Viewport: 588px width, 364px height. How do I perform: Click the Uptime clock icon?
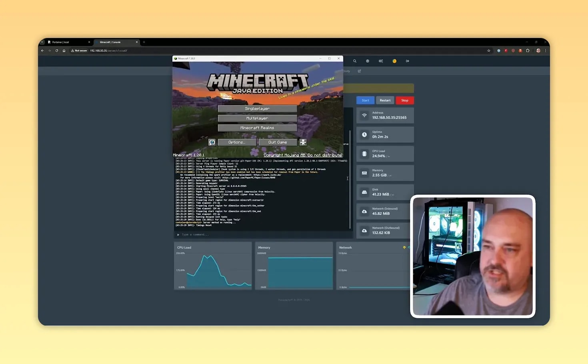click(364, 134)
